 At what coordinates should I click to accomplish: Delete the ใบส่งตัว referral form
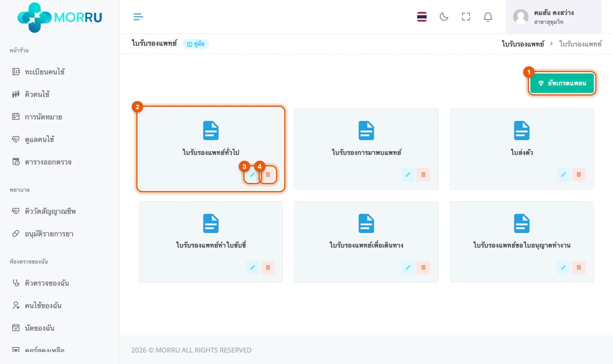click(579, 175)
